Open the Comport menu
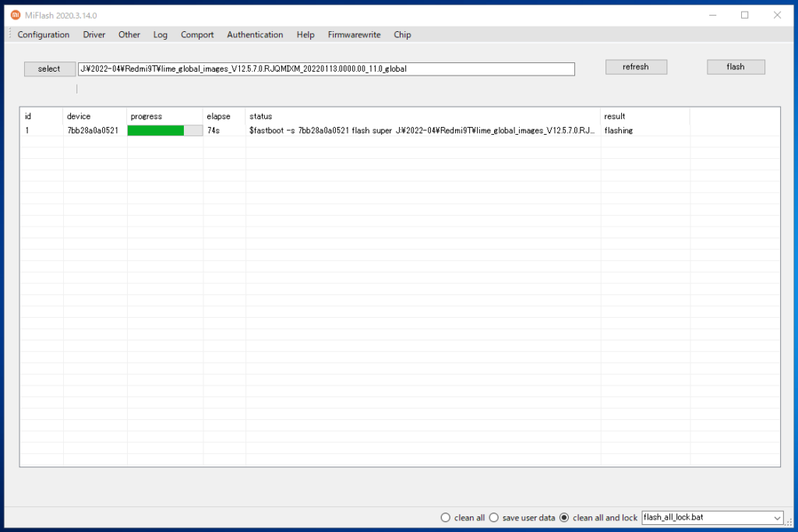Image resolution: width=798 pixels, height=532 pixels. (x=196, y=34)
